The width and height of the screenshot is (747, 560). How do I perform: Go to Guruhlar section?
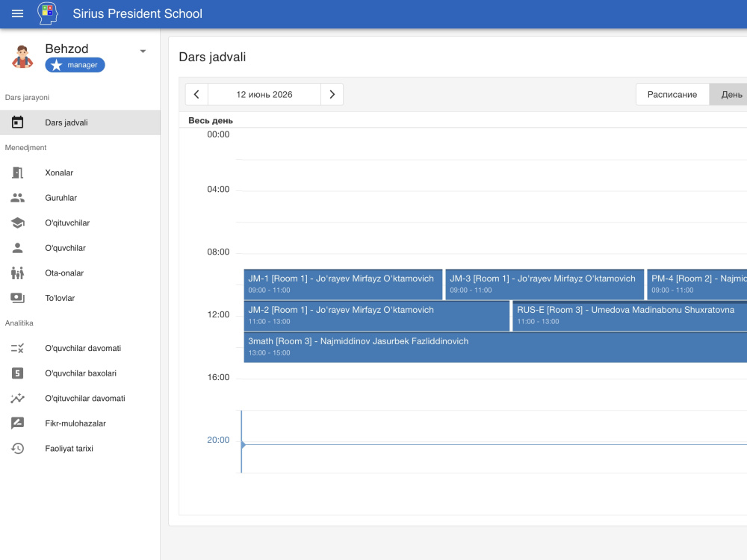tap(80, 198)
